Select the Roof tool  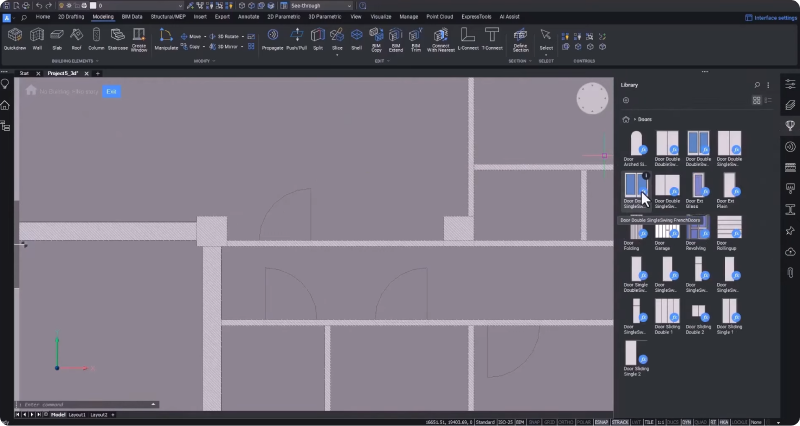[76, 39]
